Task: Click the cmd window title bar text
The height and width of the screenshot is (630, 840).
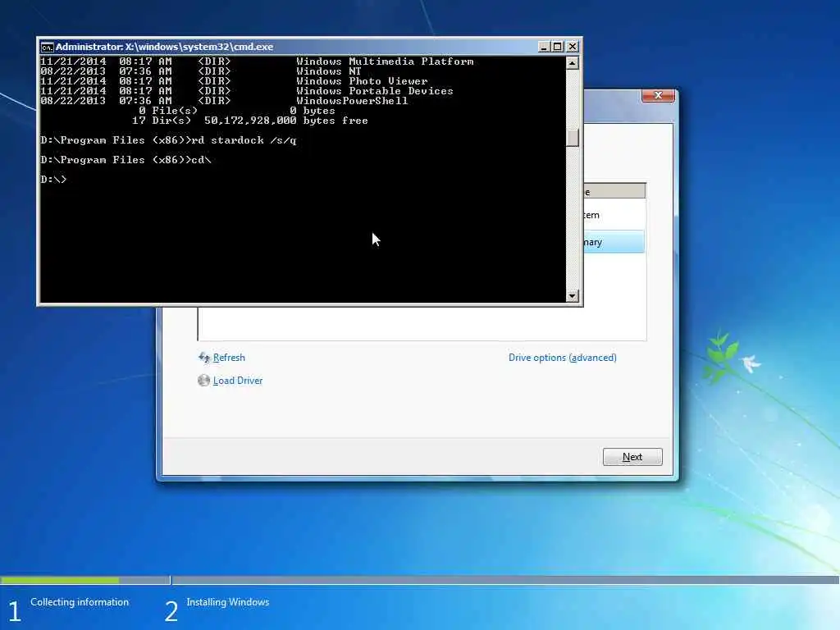Action: [164, 47]
